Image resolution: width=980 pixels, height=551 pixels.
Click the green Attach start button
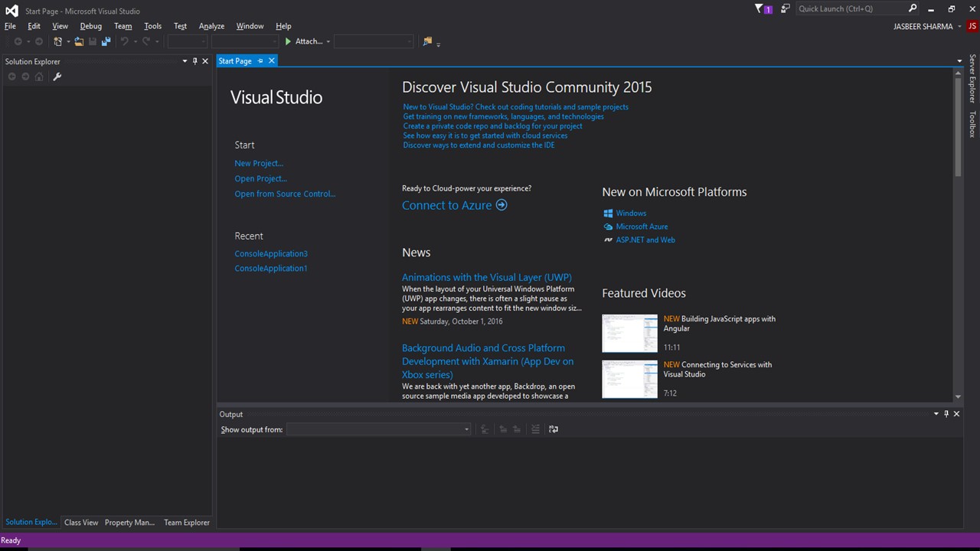point(303,41)
